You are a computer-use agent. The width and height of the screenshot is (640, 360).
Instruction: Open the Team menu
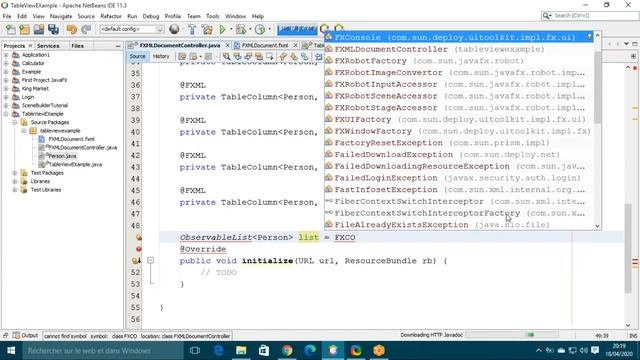(x=193, y=16)
